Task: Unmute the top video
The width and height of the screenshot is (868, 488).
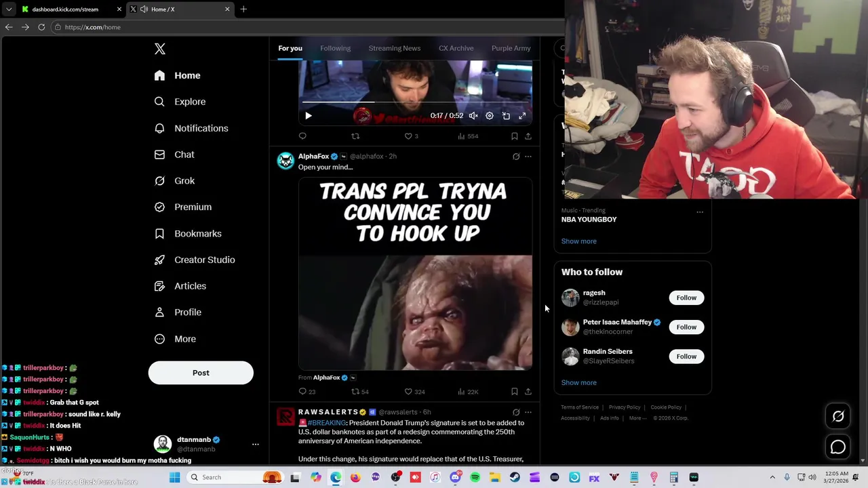Action: 473,116
